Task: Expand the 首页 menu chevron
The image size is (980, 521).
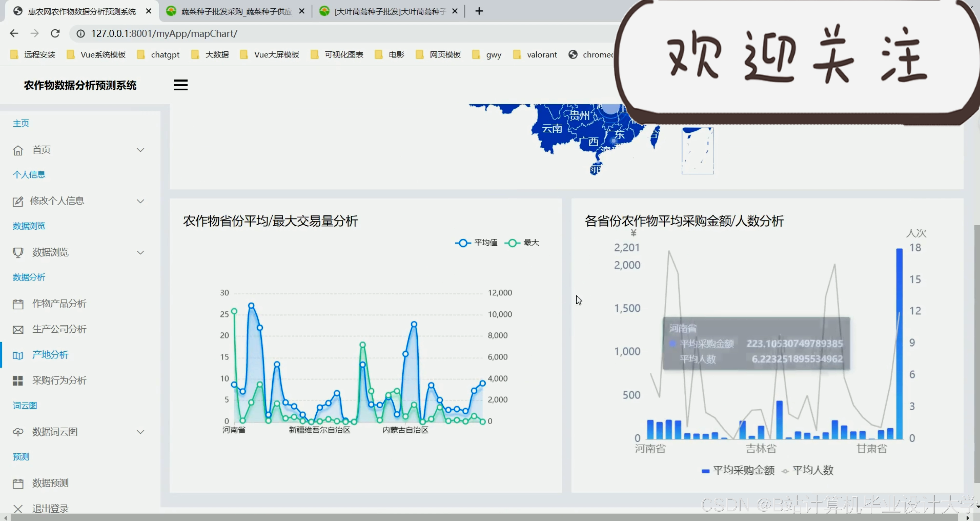Action: click(x=140, y=150)
